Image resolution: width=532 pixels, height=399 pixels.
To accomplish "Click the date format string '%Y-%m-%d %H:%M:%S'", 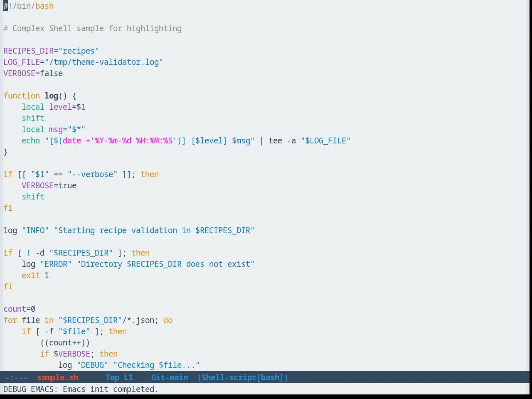I will click(x=133, y=140).
